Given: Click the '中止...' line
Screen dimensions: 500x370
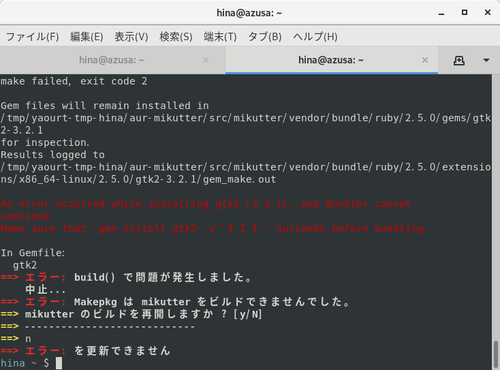Looking at the screenshot, I should point(46,290).
